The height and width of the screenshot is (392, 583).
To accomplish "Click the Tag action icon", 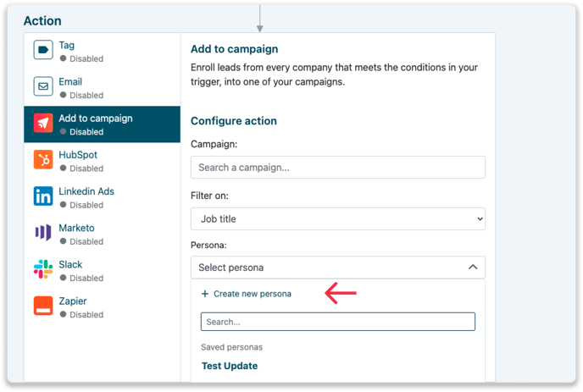I will 43,50.
